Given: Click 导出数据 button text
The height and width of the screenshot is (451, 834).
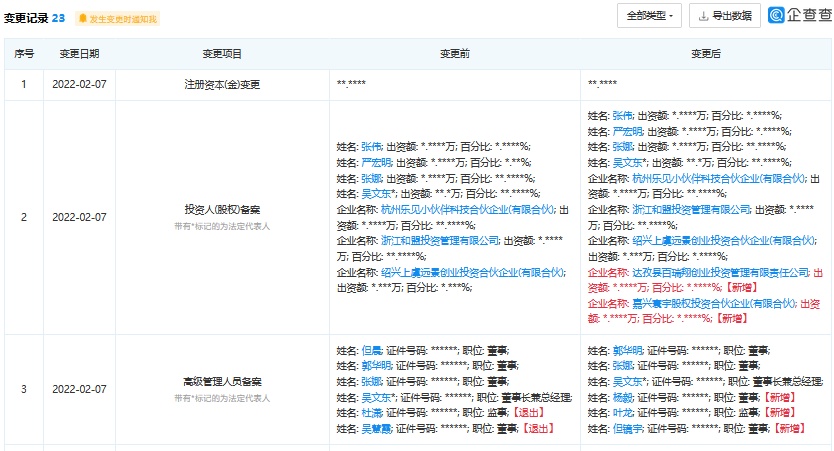Looking at the screenshot, I should pyautogui.click(x=735, y=16).
